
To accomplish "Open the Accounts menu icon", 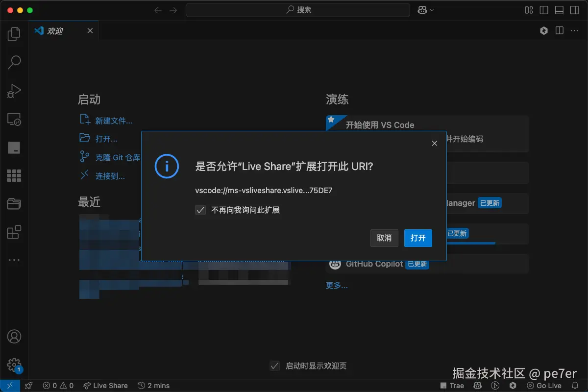I will point(14,337).
